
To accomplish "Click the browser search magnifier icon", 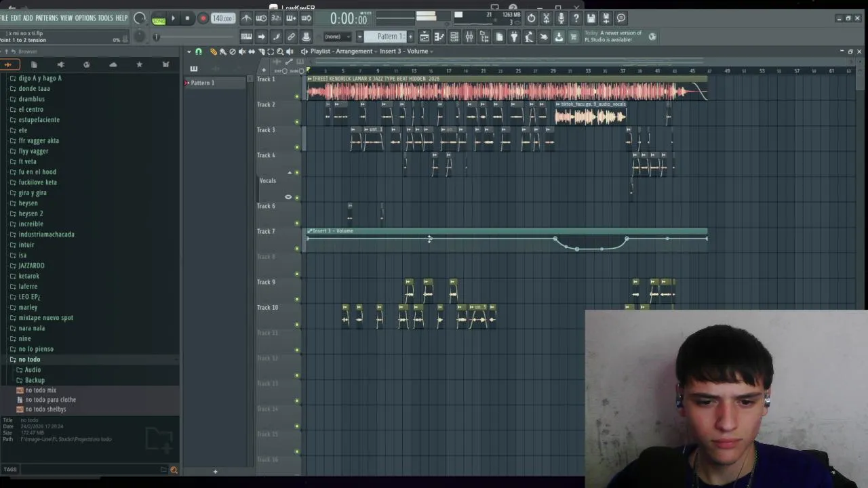I will 174,470.
